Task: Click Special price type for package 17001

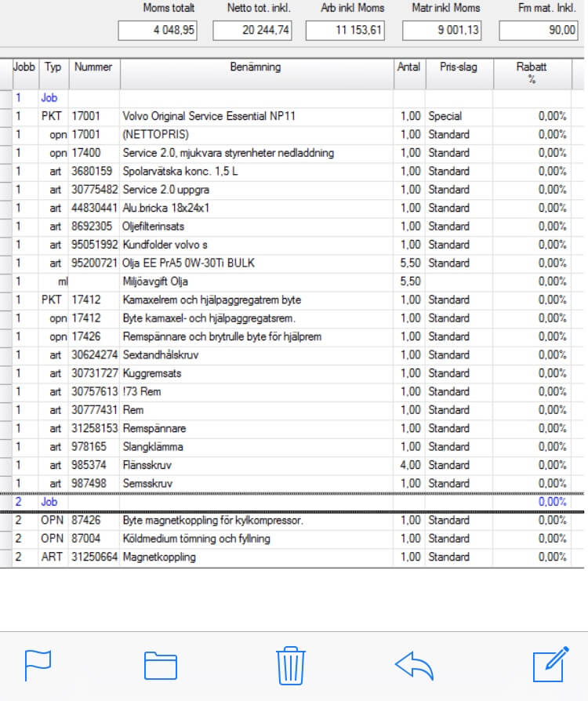Action: tap(445, 116)
